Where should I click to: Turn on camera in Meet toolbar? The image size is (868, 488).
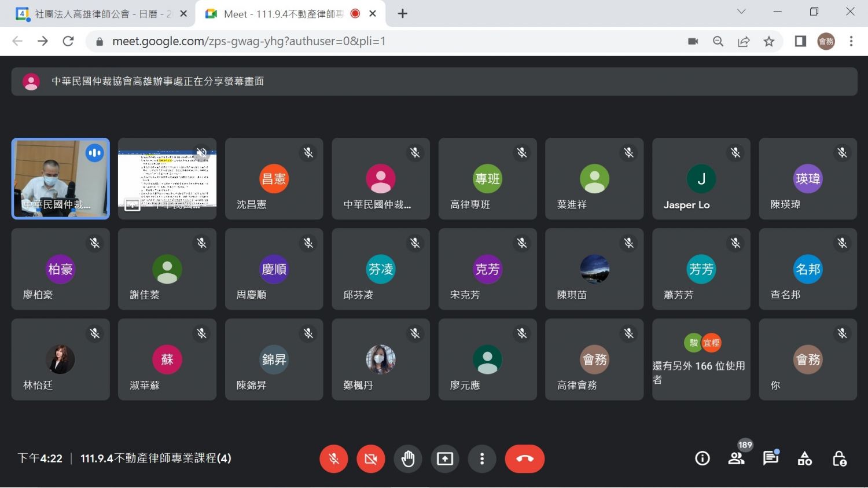tap(371, 459)
